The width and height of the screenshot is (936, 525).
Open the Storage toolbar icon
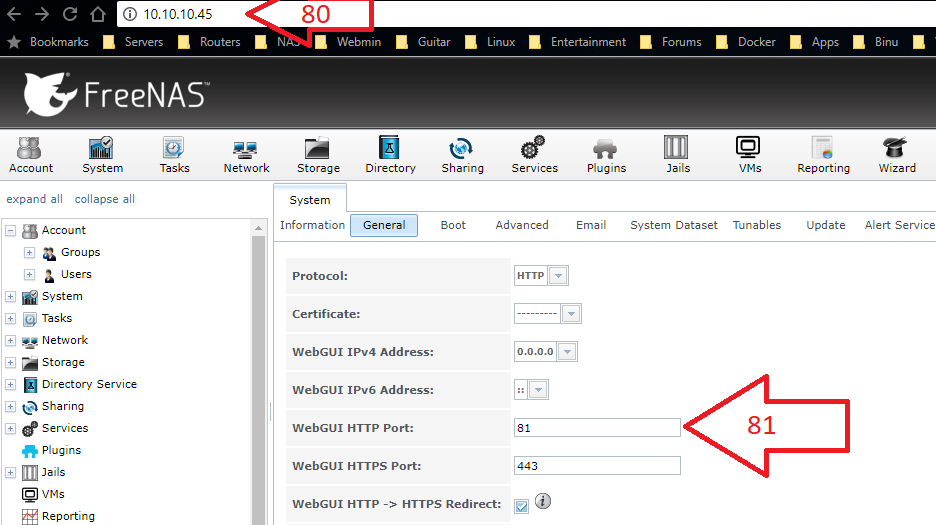(x=318, y=155)
